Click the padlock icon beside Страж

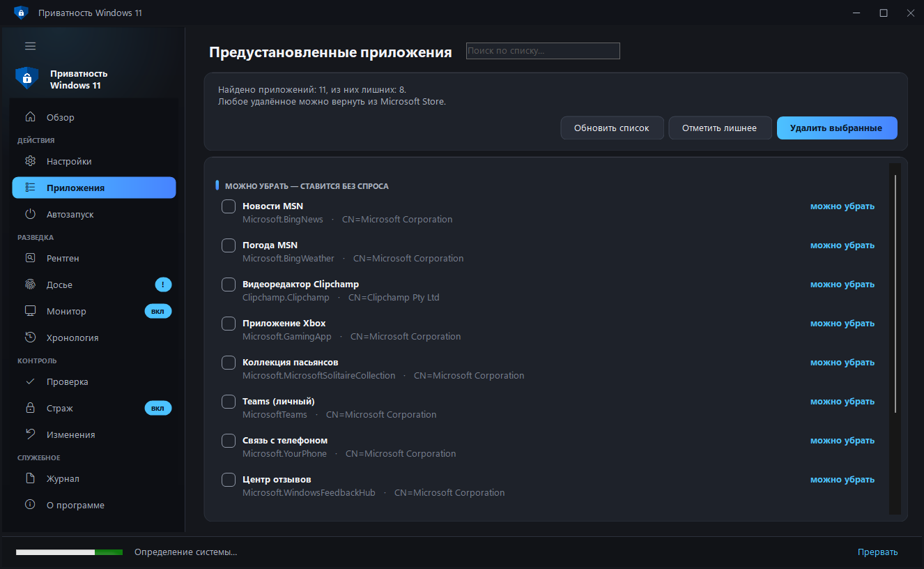pos(30,408)
